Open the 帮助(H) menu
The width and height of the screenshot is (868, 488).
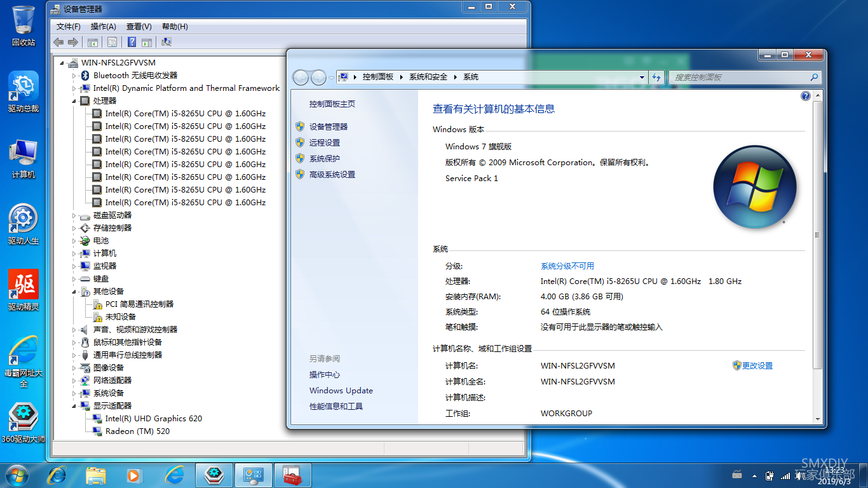[x=175, y=27]
